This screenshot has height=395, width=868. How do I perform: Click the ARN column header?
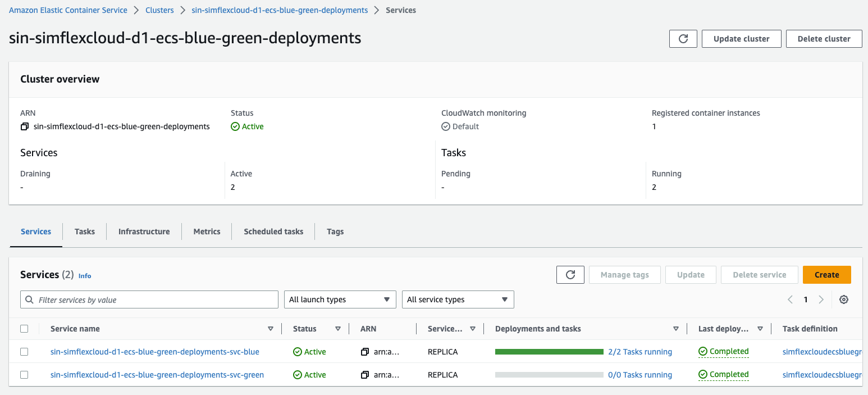(368, 329)
